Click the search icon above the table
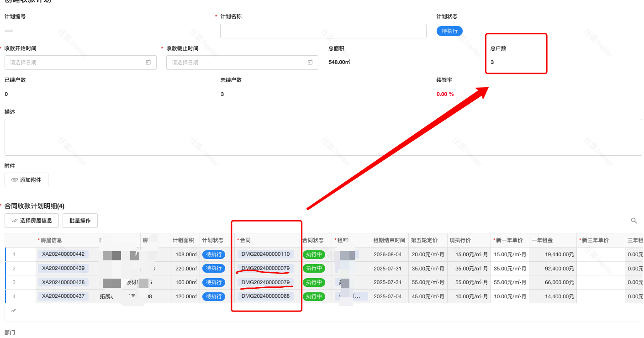 (x=633, y=221)
